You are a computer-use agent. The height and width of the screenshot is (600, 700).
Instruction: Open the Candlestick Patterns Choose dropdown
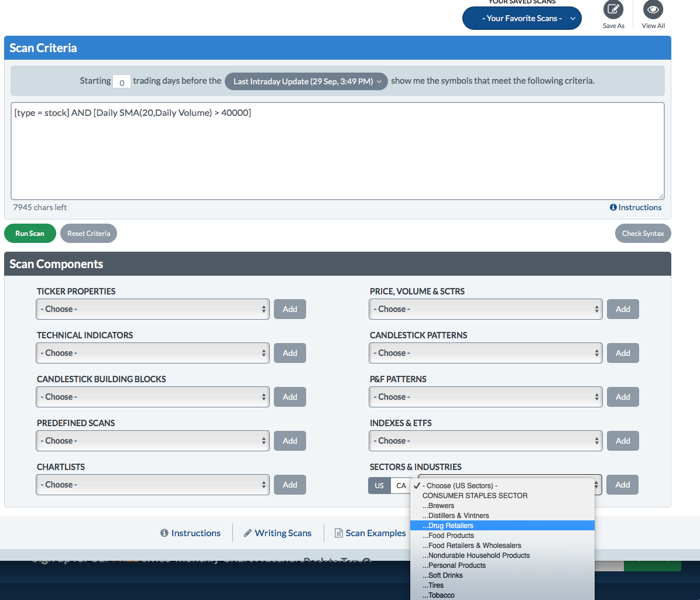[x=485, y=353]
